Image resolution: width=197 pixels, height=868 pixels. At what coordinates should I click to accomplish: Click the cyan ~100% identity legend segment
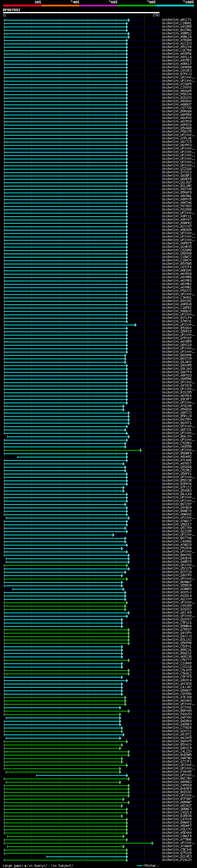(x=175, y=6)
